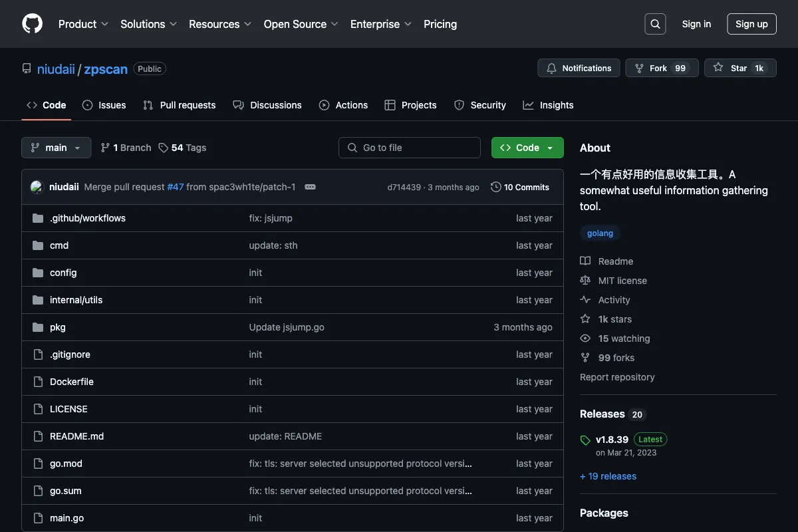The height and width of the screenshot is (532, 798).
Task: Click the golang topic tag
Action: (x=600, y=233)
